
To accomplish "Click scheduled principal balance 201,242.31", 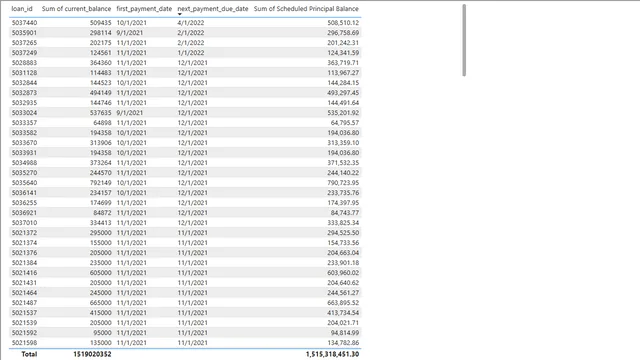I will pos(343,43).
